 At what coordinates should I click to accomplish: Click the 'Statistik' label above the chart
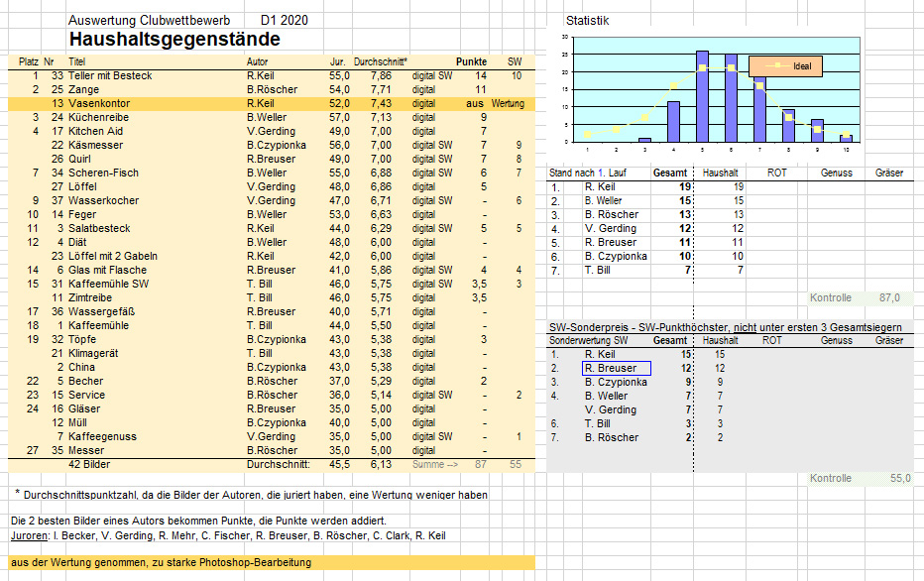coord(588,20)
